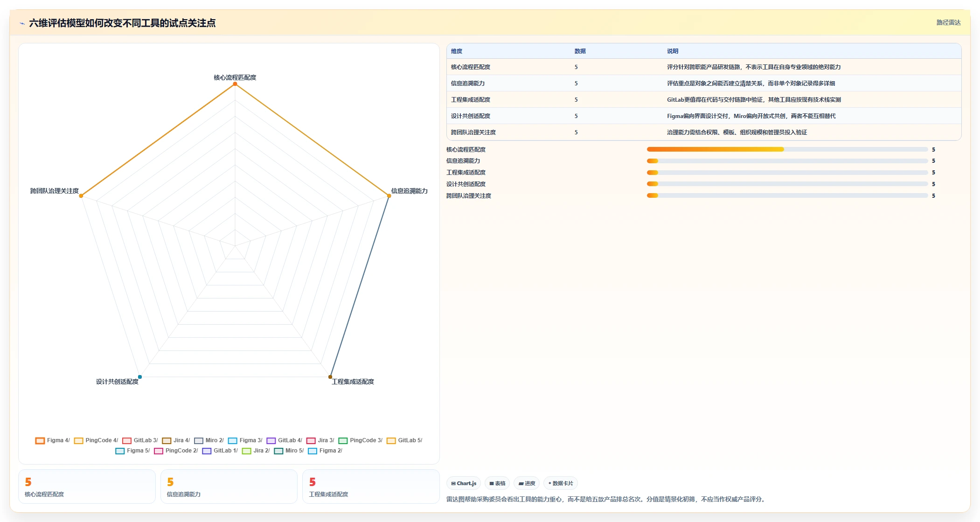
Task: Click the 数据卡片 tag chip
Action: point(561,483)
